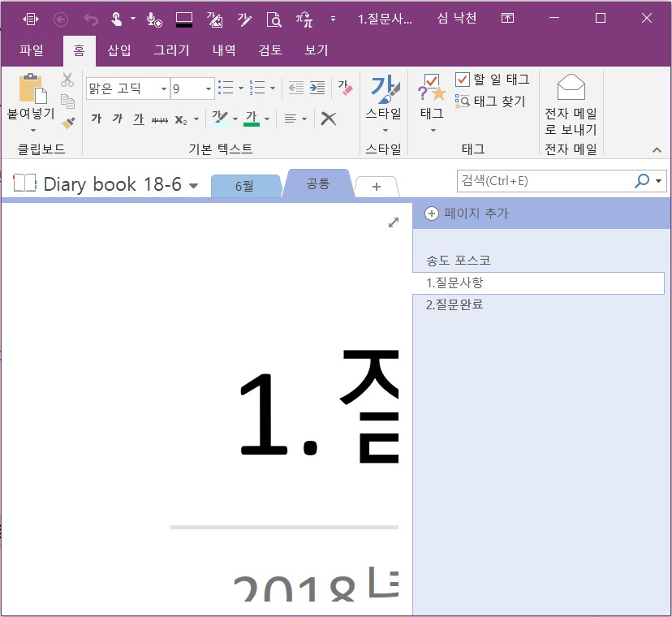Open the Styles gallery icon
The height and width of the screenshot is (617, 672).
coord(384,102)
